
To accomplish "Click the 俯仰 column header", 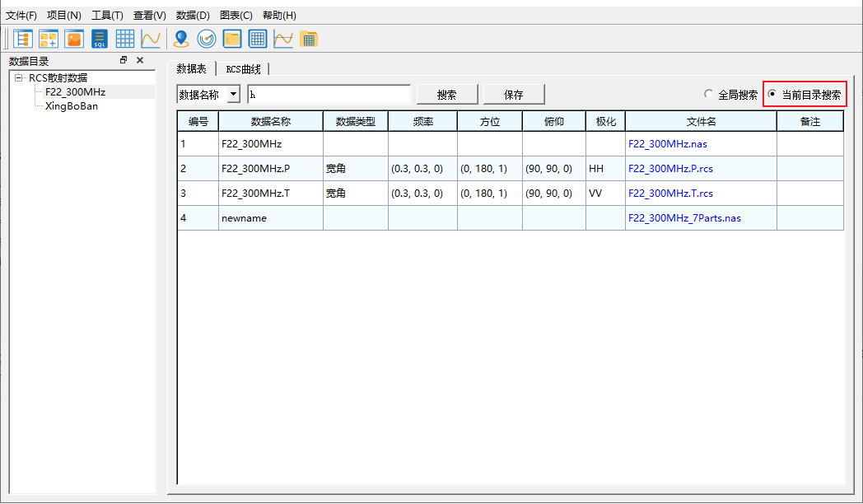I will tap(553, 122).
